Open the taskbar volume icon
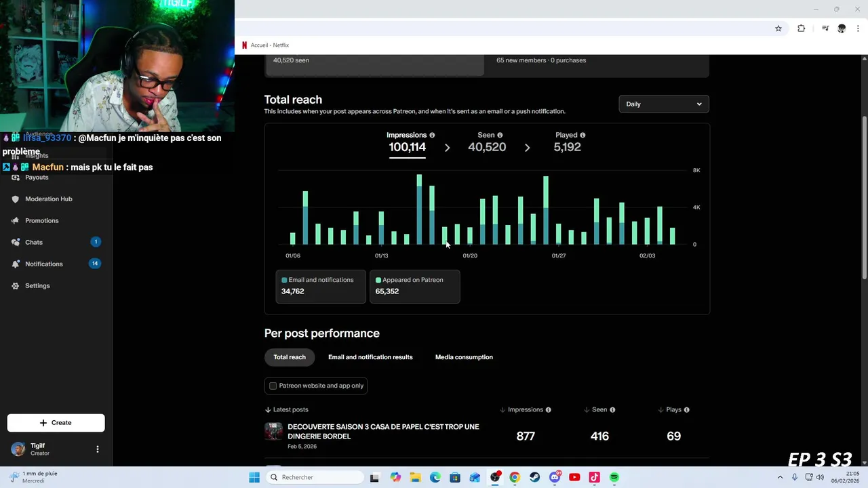 coord(820,477)
